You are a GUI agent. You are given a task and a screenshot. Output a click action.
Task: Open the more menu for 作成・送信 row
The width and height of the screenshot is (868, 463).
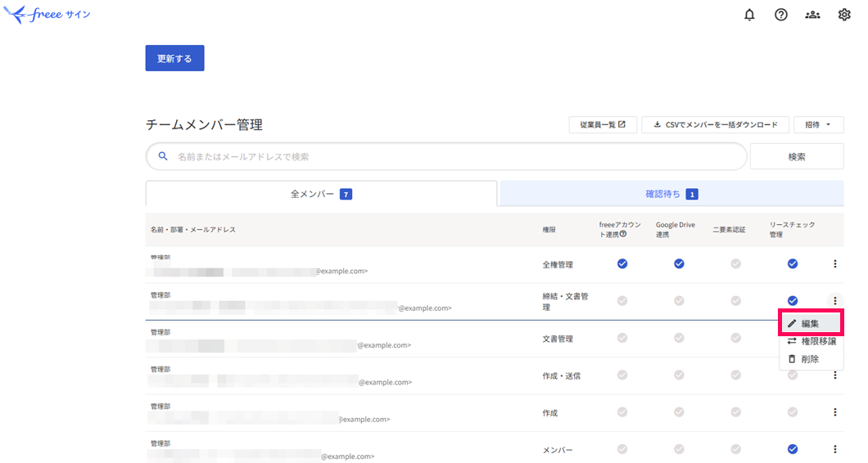834,375
